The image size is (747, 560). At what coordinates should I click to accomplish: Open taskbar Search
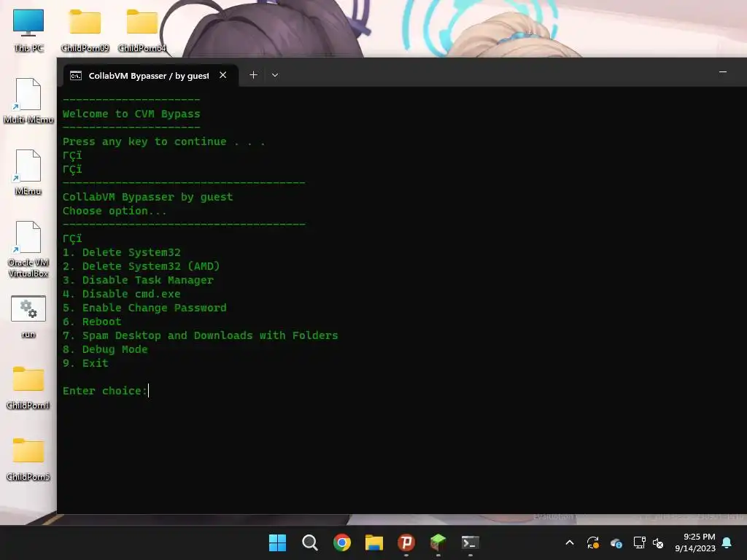[309, 542]
